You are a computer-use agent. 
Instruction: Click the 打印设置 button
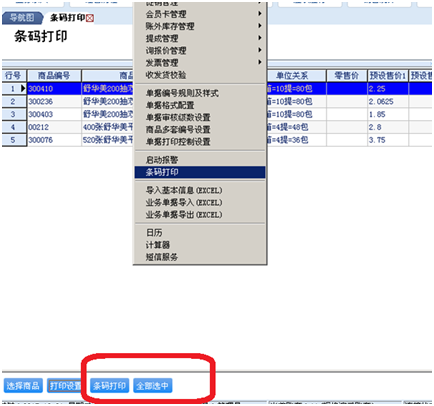point(64,386)
